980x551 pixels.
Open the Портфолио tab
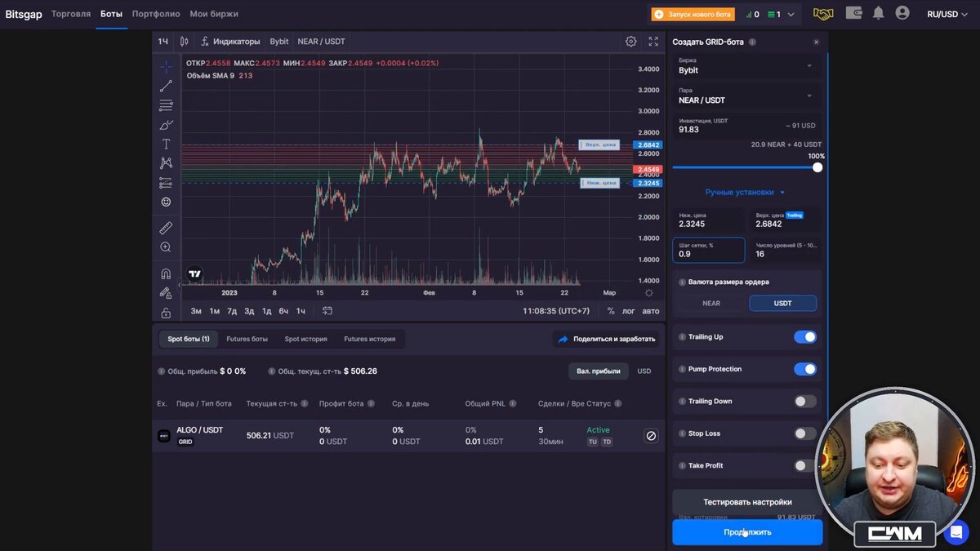tap(156, 14)
